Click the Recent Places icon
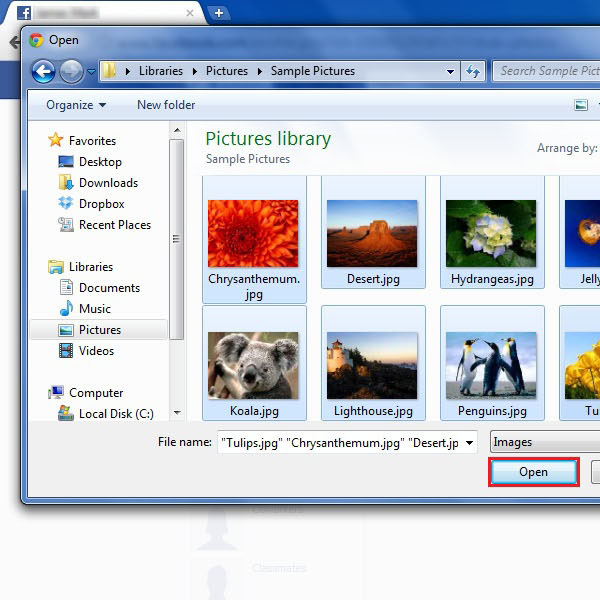The image size is (600, 600). pyautogui.click(x=66, y=225)
